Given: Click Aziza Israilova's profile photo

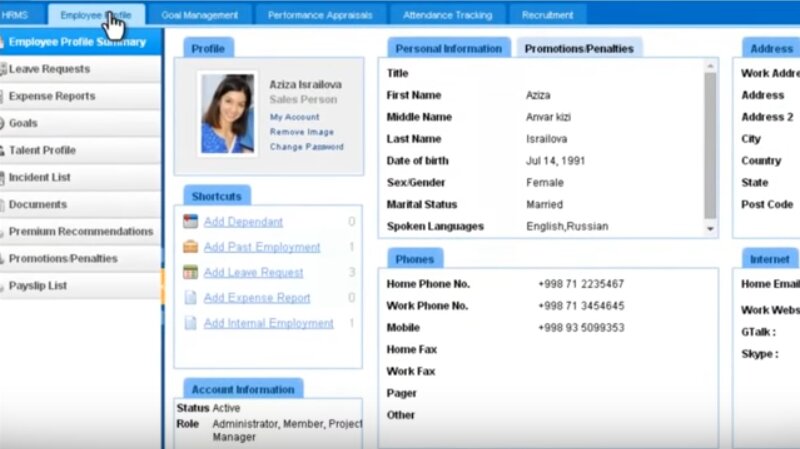Looking at the screenshot, I should point(227,113).
